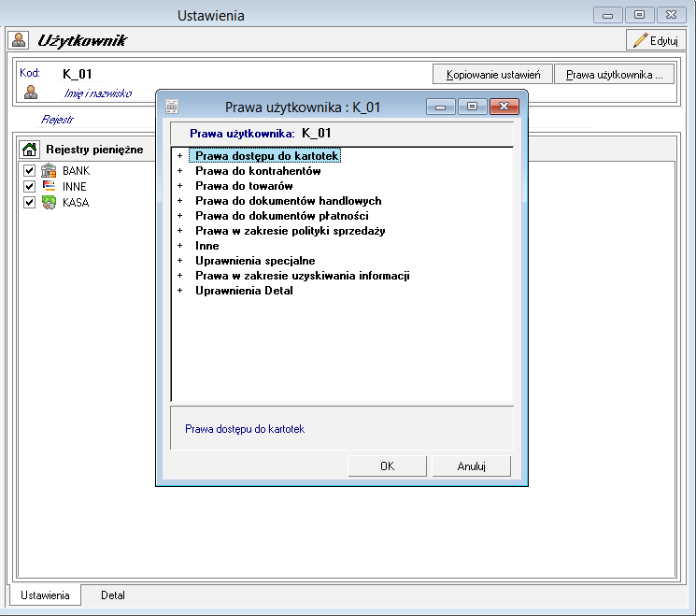Click the INNE register label
696x616 pixels.
74,187
